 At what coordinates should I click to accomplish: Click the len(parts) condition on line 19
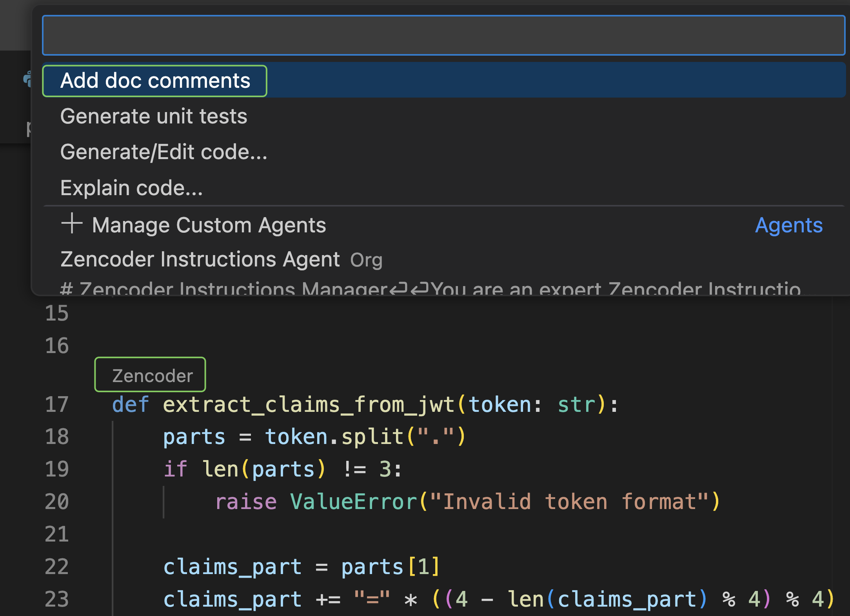pyautogui.click(x=264, y=469)
